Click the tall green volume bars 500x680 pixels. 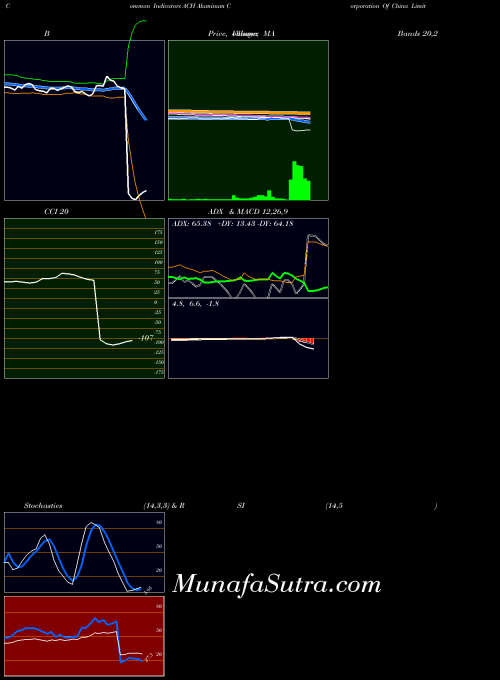coord(300,181)
